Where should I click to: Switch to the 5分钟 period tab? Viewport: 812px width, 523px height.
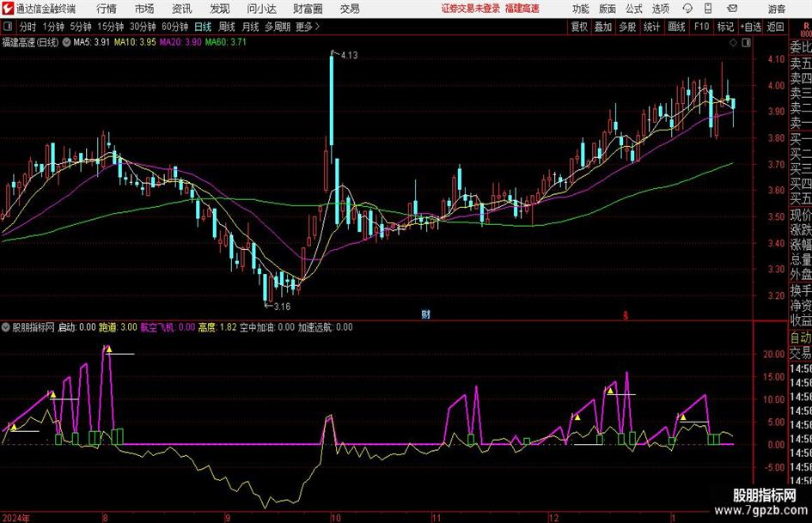81,27
